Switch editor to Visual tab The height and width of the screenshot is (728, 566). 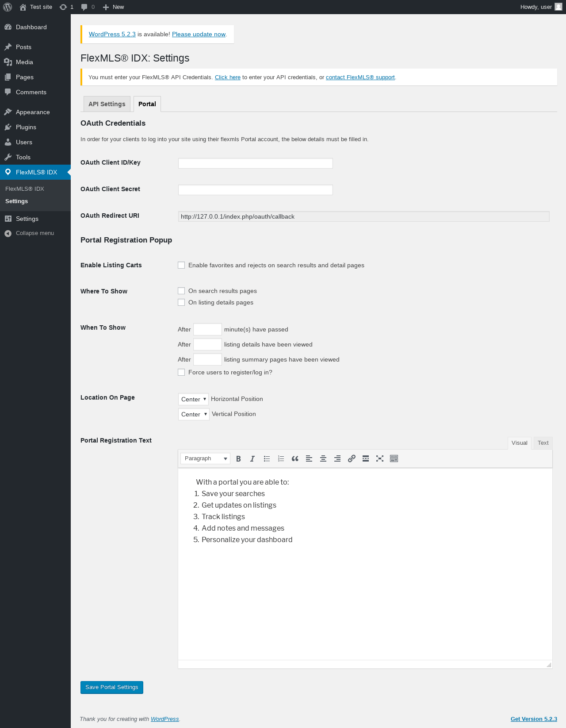tap(520, 443)
